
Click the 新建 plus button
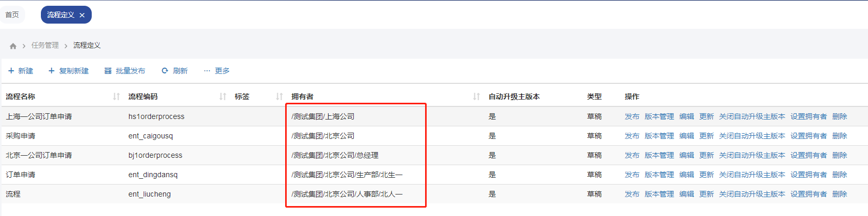(x=20, y=71)
